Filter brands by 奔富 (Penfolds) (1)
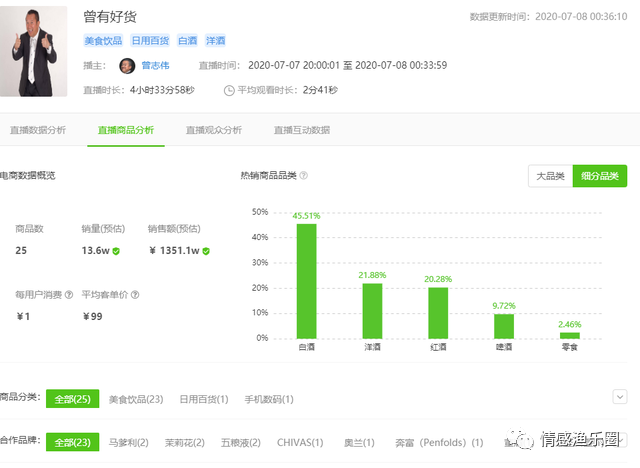640x468 pixels. tap(439, 443)
